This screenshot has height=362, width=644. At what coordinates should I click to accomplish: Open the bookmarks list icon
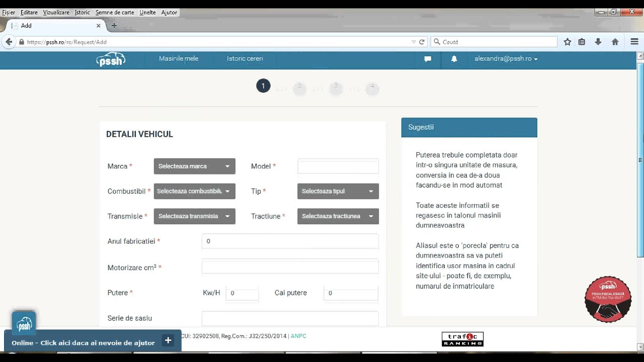(582, 42)
